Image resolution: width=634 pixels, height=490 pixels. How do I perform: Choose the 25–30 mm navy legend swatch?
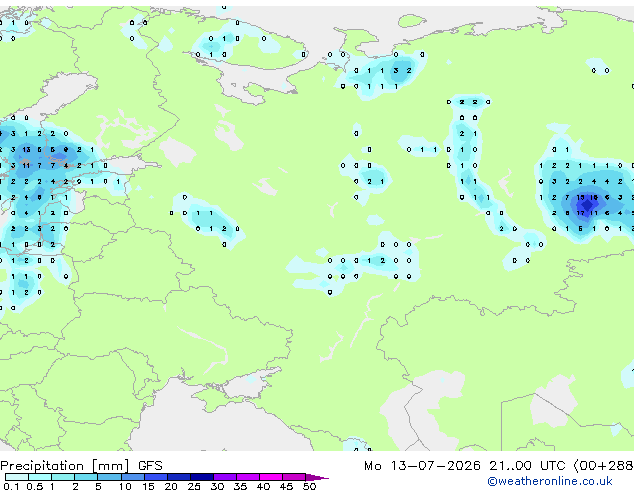202,477
